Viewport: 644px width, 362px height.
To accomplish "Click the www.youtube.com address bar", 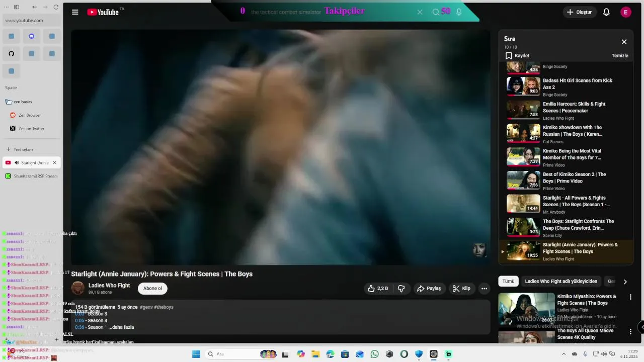I will point(31,21).
